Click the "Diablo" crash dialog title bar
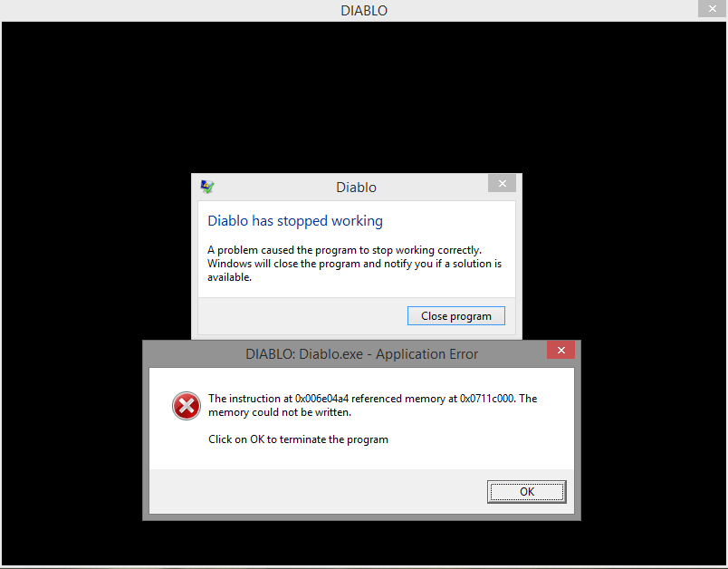The image size is (728, 569). point(356,188)
